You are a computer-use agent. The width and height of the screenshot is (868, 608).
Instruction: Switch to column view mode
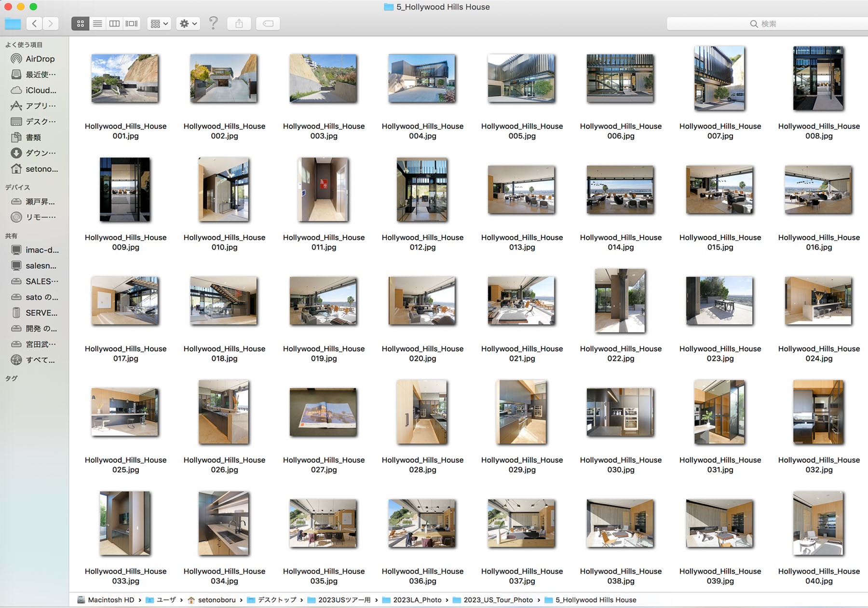click(x=114, y=24)
